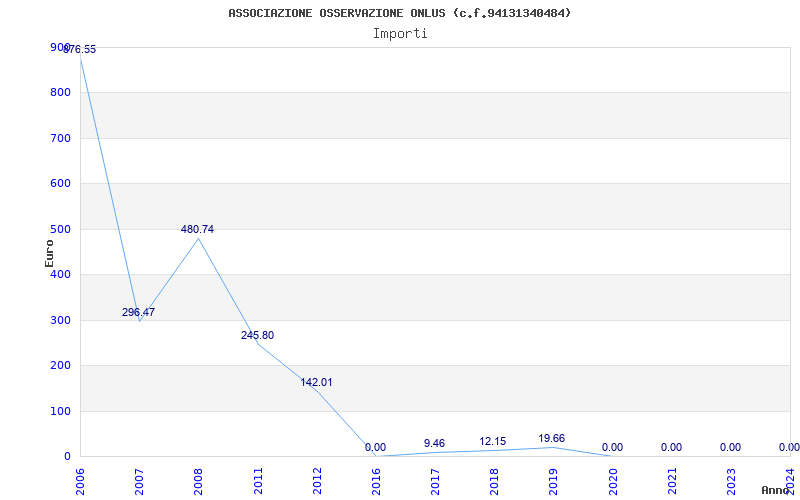This screenshot has width=800, height=500.
Task: Click y-axis tick 100
Action: [x=60, y=411]
